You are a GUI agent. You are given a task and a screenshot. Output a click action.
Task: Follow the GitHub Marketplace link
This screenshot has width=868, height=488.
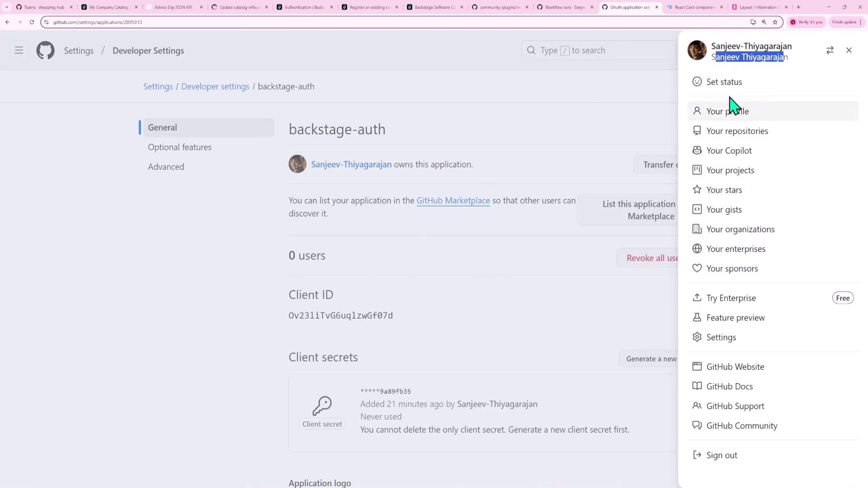(453, 201)
